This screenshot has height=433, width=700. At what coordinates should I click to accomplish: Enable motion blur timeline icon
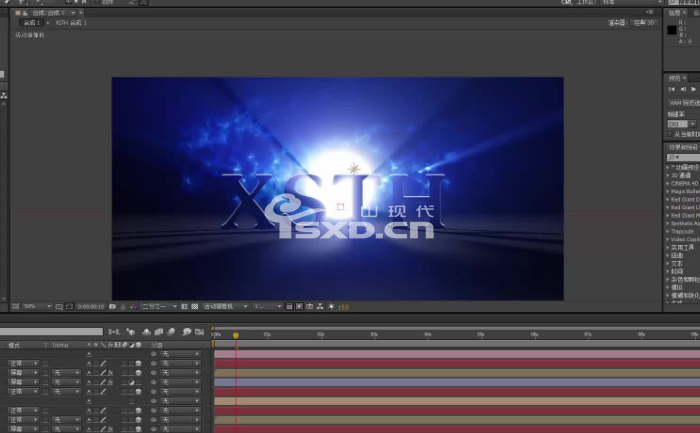pos(171,332)
